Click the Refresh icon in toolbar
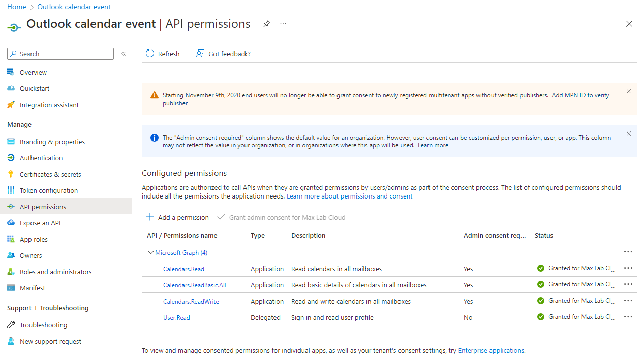Viewport: 644px width, 363px height. 150,54
